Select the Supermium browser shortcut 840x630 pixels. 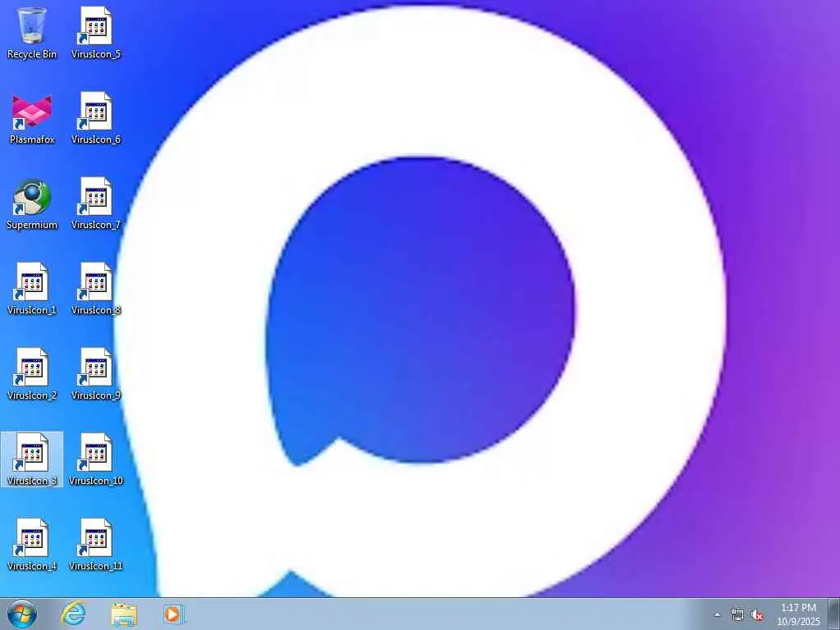coord(32,204)
